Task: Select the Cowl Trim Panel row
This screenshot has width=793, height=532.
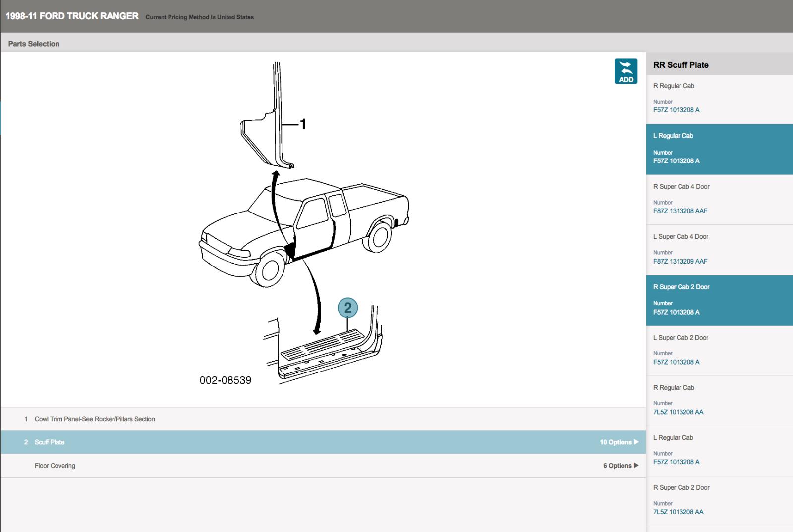Action: tap(323, 419)
